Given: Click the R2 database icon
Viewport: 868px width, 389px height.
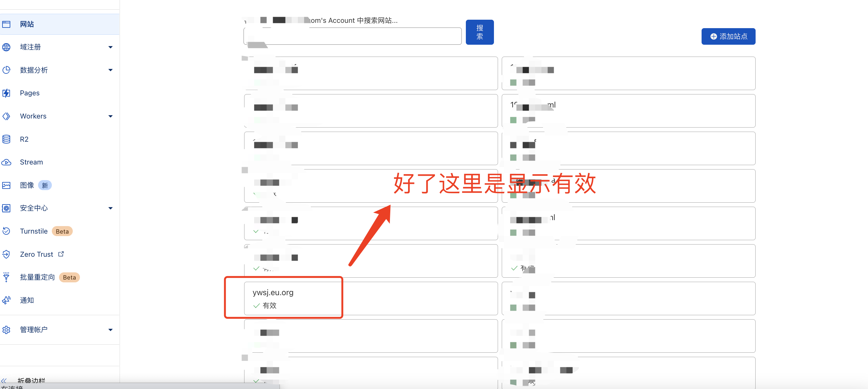Looking at the screenshot, I should pos(7,139).
